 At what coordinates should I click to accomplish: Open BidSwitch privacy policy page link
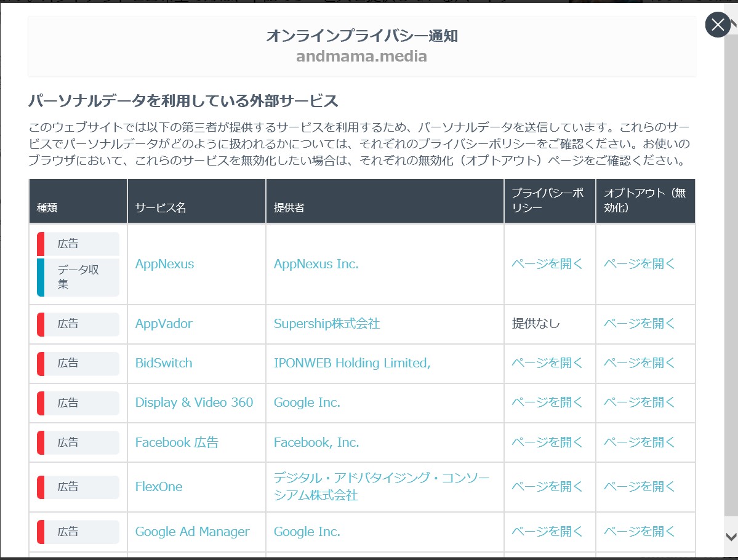(x=547, y=363)
